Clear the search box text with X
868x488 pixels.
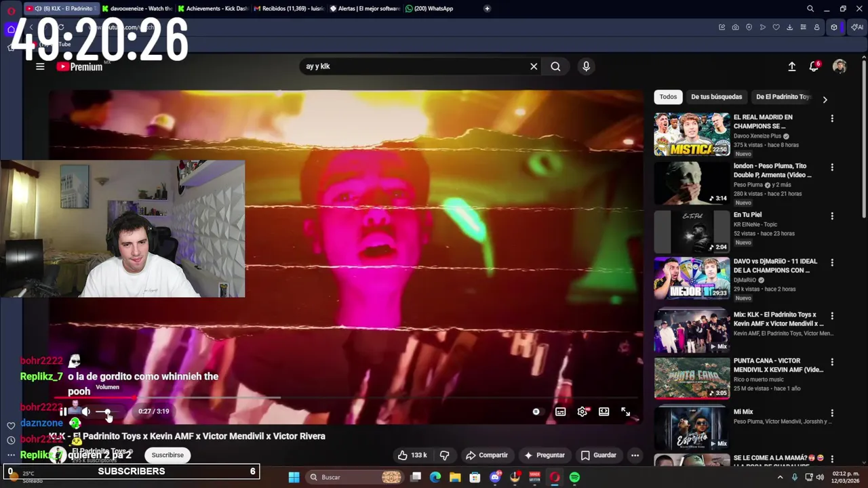[534, 66]
